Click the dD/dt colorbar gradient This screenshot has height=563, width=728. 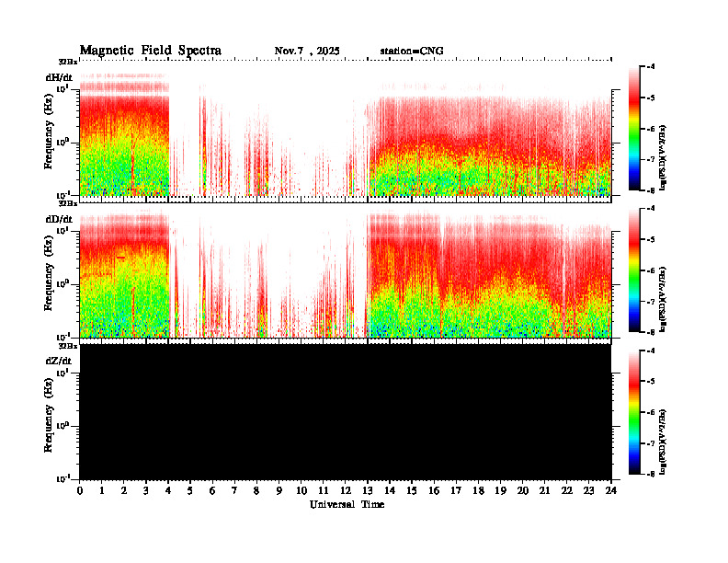pyautogui.click(x=633, y=270)
